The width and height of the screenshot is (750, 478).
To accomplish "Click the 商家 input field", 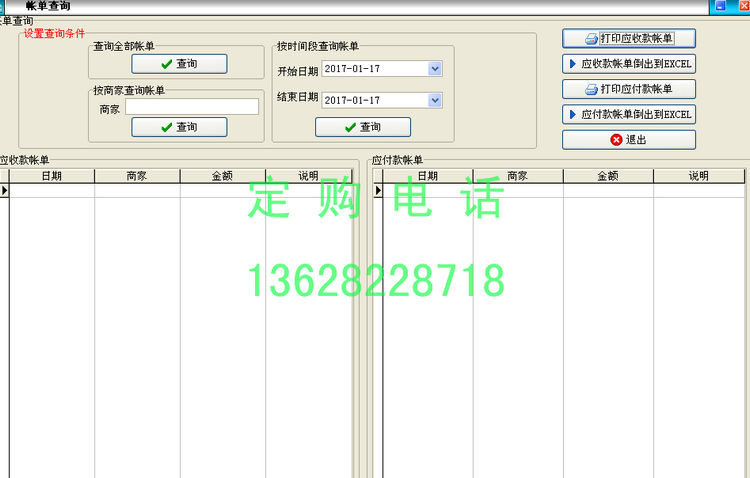I will [x=192, y=107].
